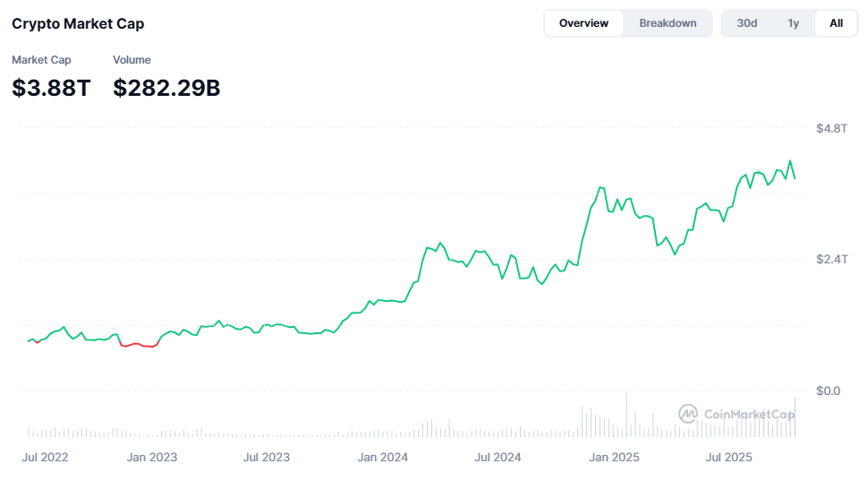Click the $282.29B volume value
This screenshot has height=481, width=868.
166,88
